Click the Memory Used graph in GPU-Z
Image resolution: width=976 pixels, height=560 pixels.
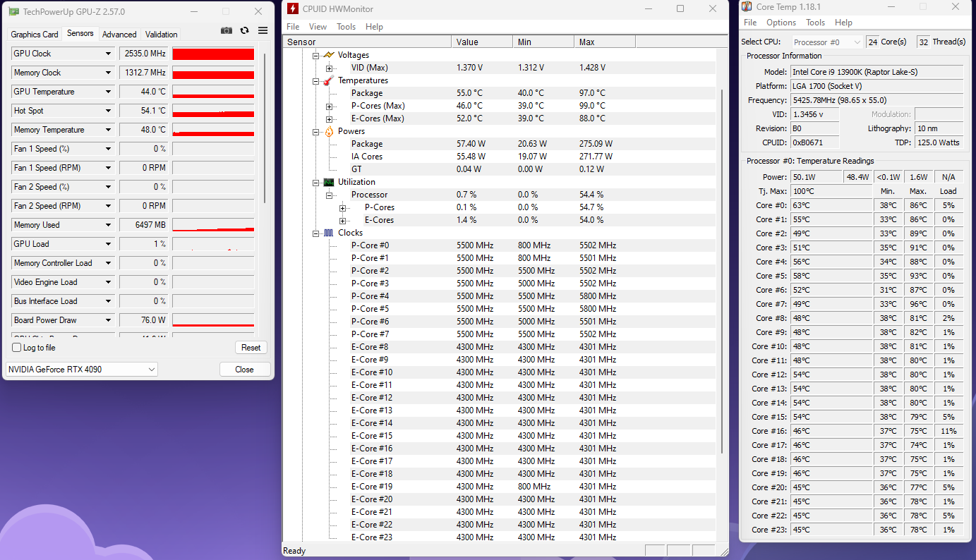213,225
